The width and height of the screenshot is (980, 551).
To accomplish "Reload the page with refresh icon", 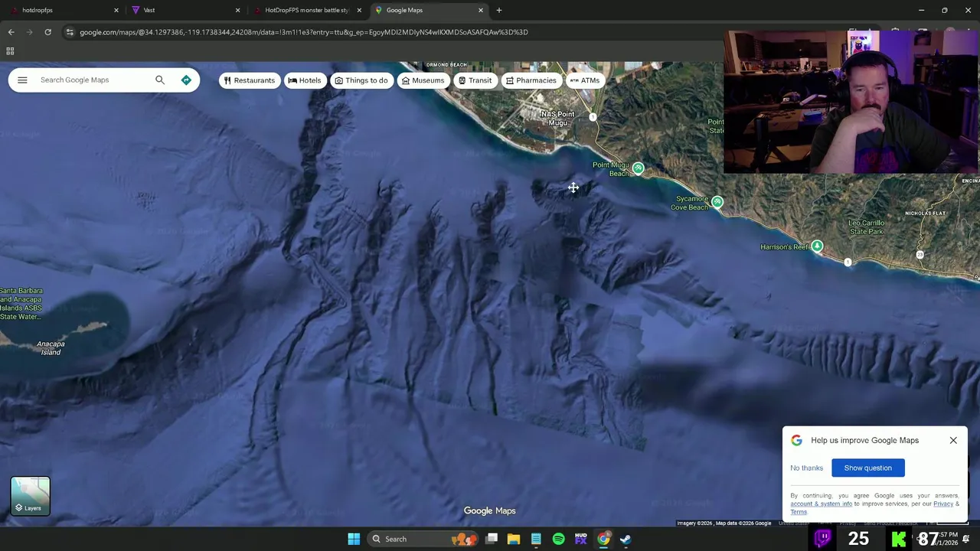I will (47, 32).
